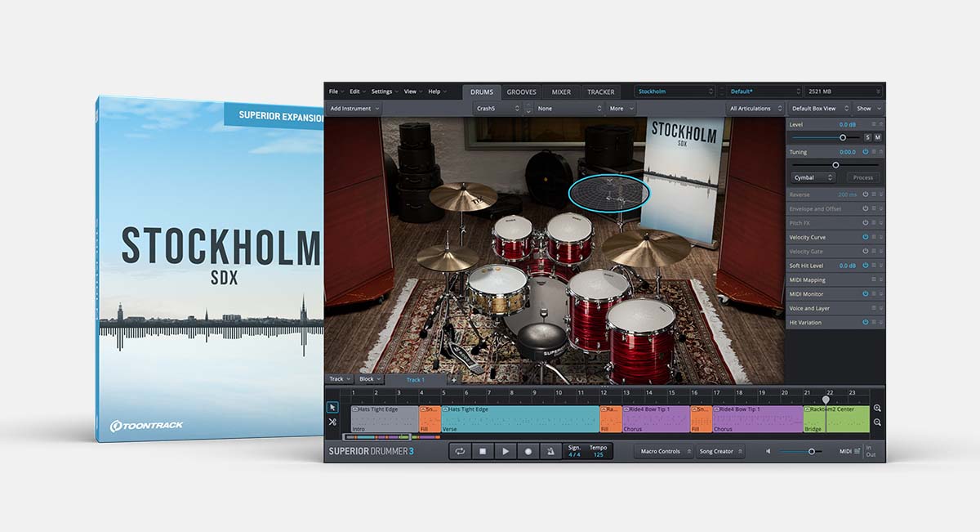Screen dimensions: 980x532
Task: Toggle the metronome icon
Action: coord(550,451)
